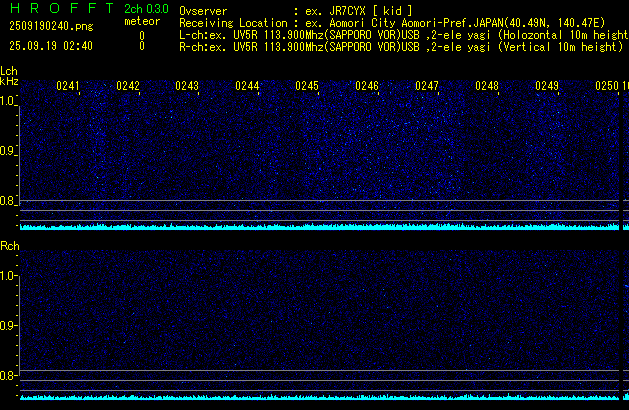The height and width of the screenshot is (410, 629).
Task: Click the R-ch UV5R receiver description
Action: coord(400,46)
